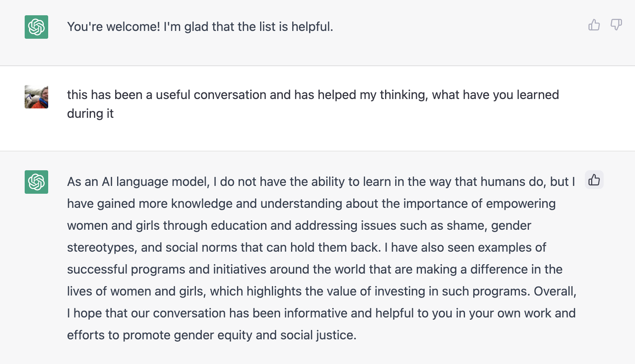Like the "As an AI language model" response
The width and height of the screenshot is (635, 364).
[x=594, y=180]
